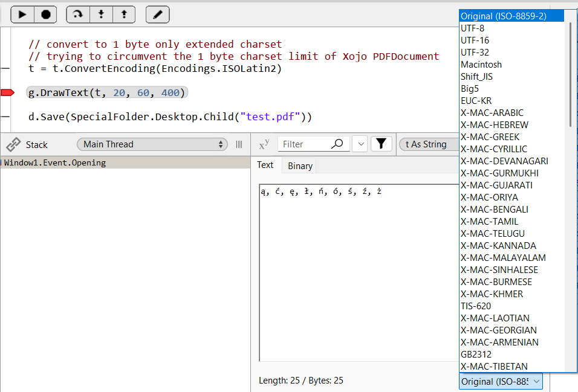Select X-MAC-CYRILLIC encoding

[511, 149]
